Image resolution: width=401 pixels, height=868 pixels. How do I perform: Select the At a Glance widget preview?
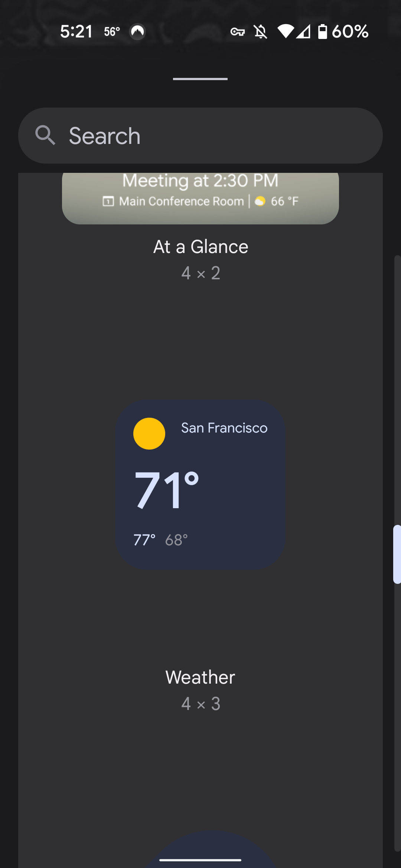tap(200, 198)
